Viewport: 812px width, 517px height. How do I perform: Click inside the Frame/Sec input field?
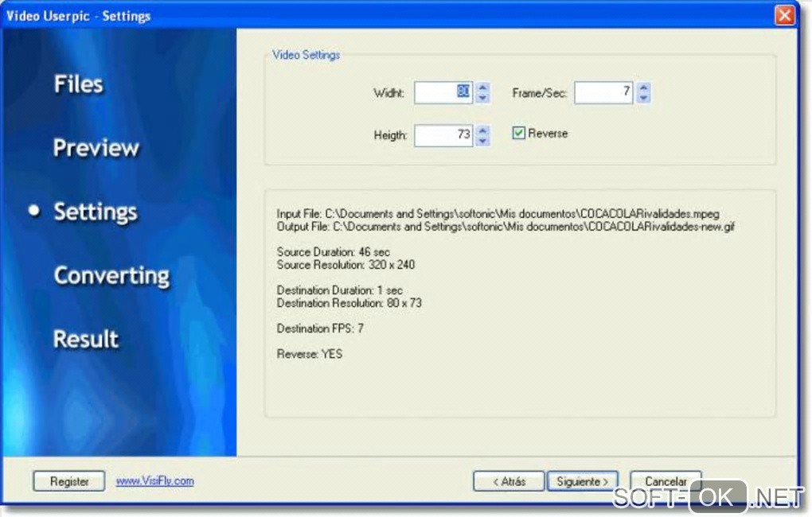click(x=603, y=92)
